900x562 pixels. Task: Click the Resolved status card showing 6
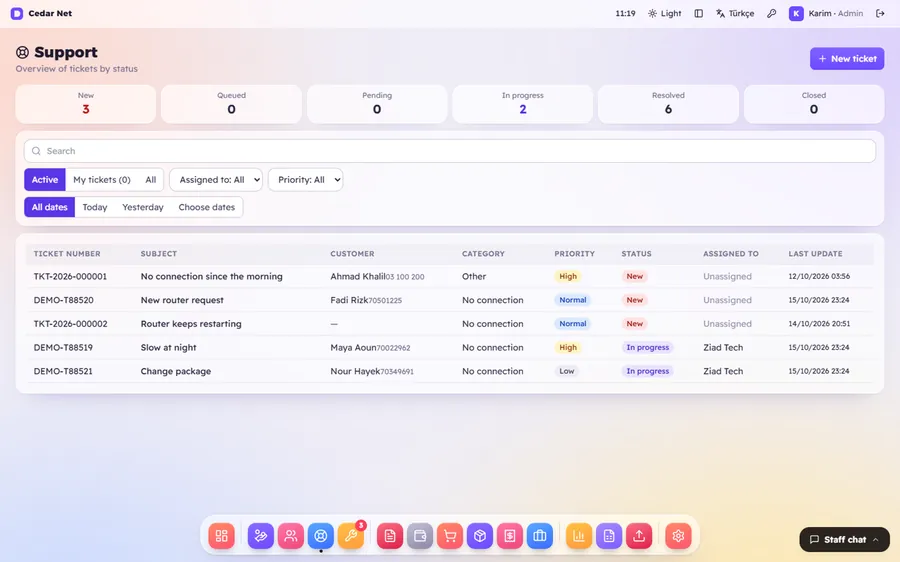click(668, 104)
